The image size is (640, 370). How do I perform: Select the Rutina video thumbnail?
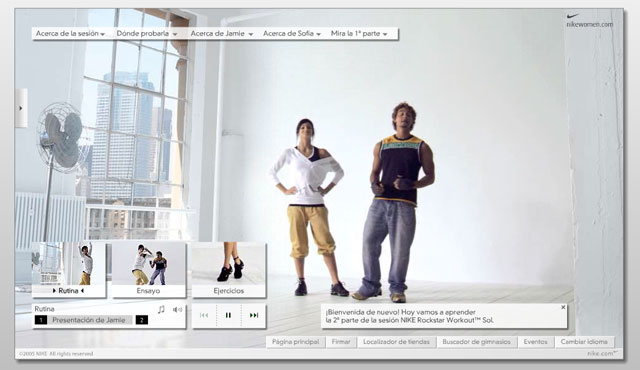click(x=69, y=270)
